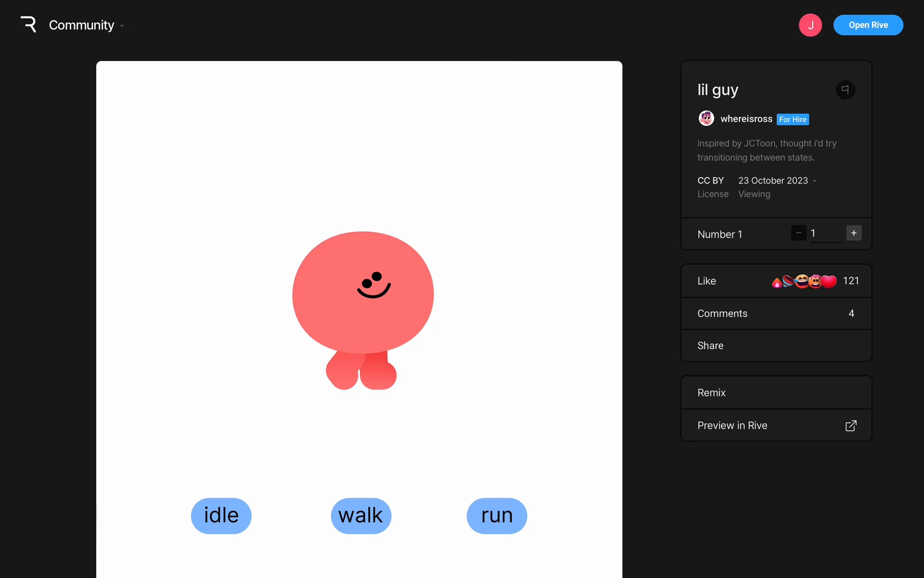Open the Share option
The image size is (924, 578).
776,346
